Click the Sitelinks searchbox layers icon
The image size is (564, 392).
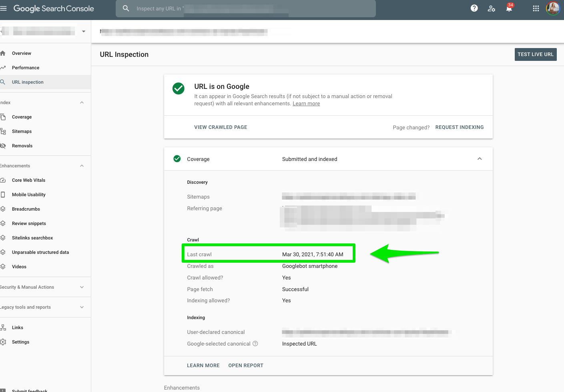tap(3, 238)
